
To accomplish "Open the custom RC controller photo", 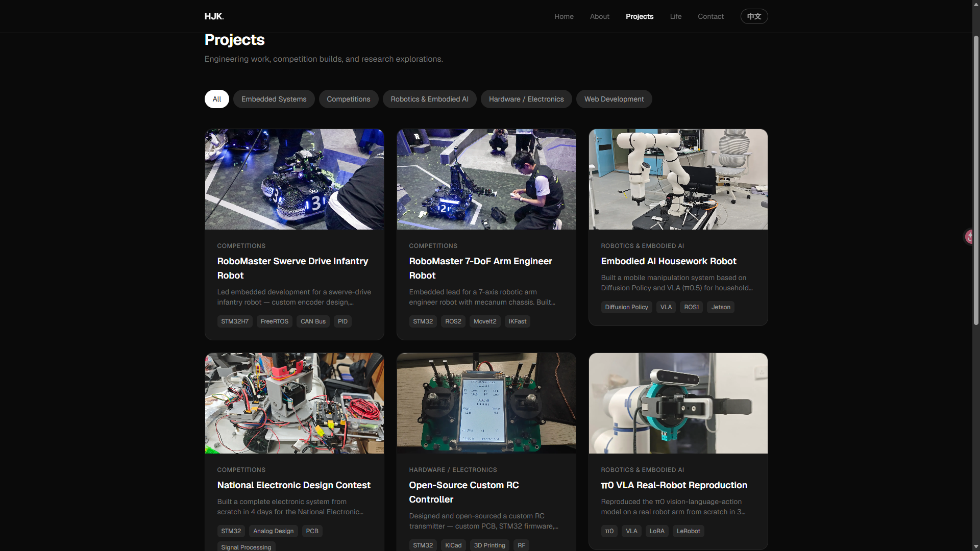I will pyautogui.click(x=486, y=403).
